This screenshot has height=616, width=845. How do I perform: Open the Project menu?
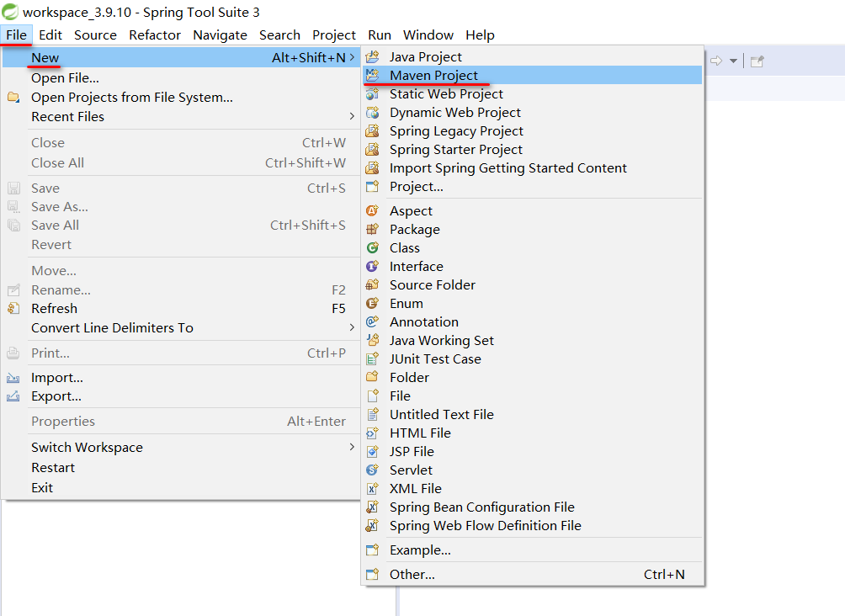[x=334, y=35]
